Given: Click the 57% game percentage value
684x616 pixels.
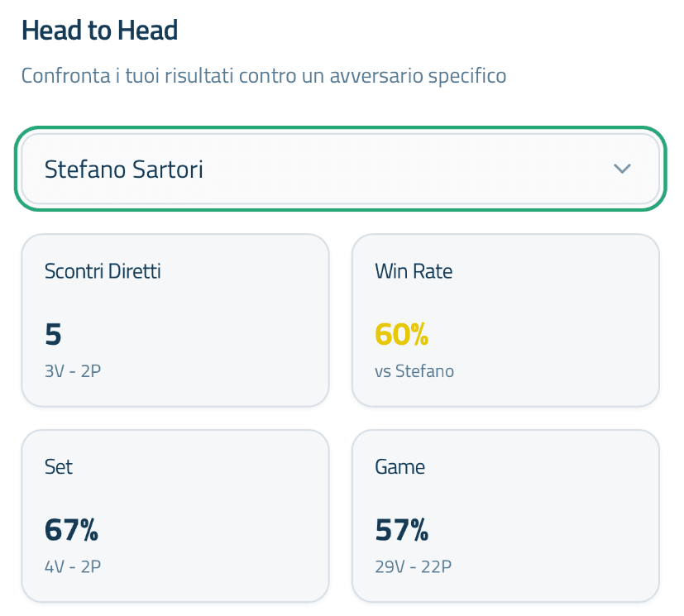Looking at the screenshot, I should click(402, 530).
